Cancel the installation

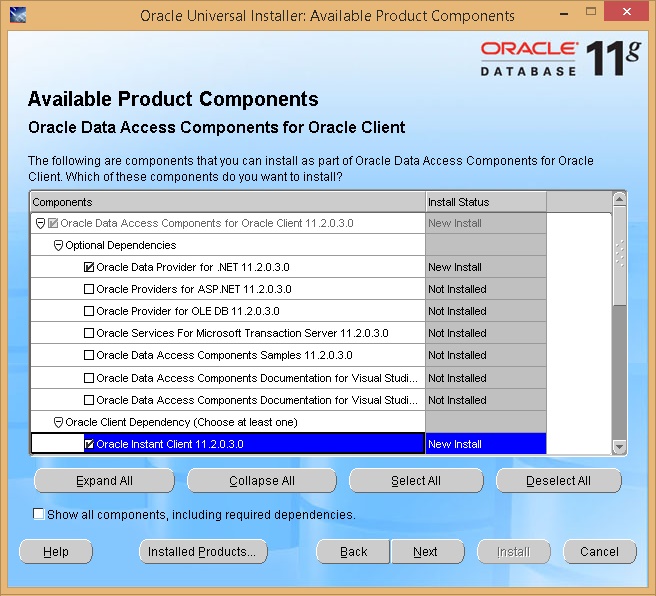600,552
